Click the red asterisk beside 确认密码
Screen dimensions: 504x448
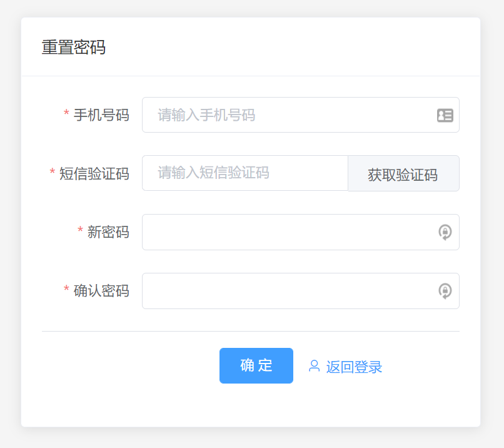pos(66,290)
